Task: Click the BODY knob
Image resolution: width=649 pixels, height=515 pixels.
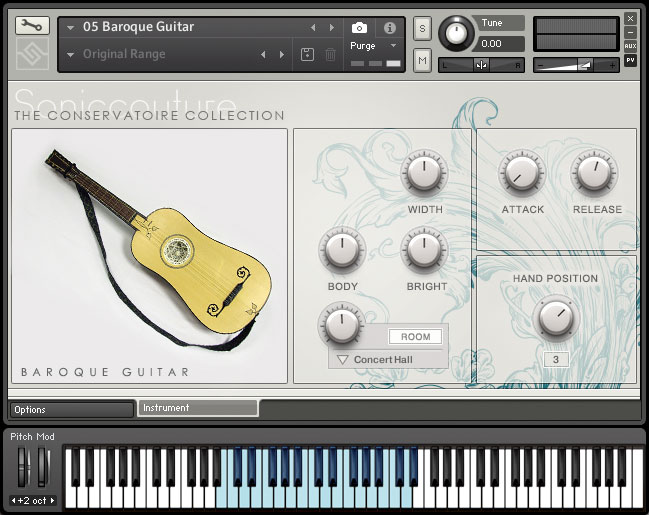Action: point(342,250)
